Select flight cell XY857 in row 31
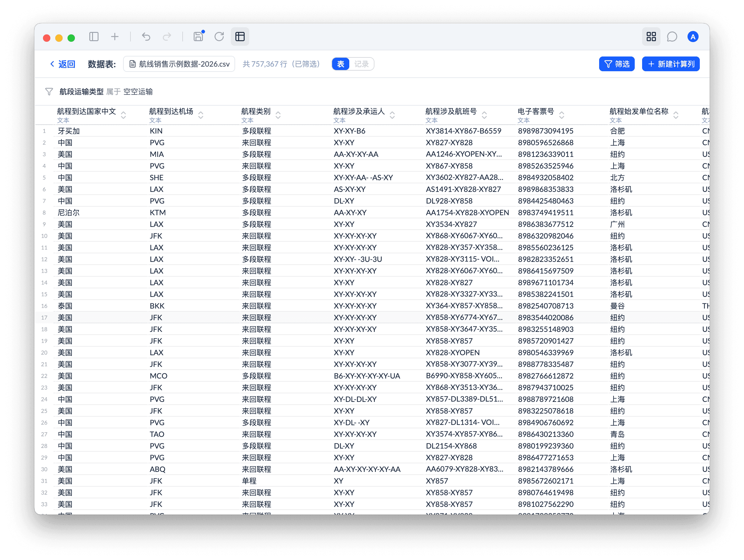Image resolution: width=744 pixels, height=560 pixels. click(437, 481)
